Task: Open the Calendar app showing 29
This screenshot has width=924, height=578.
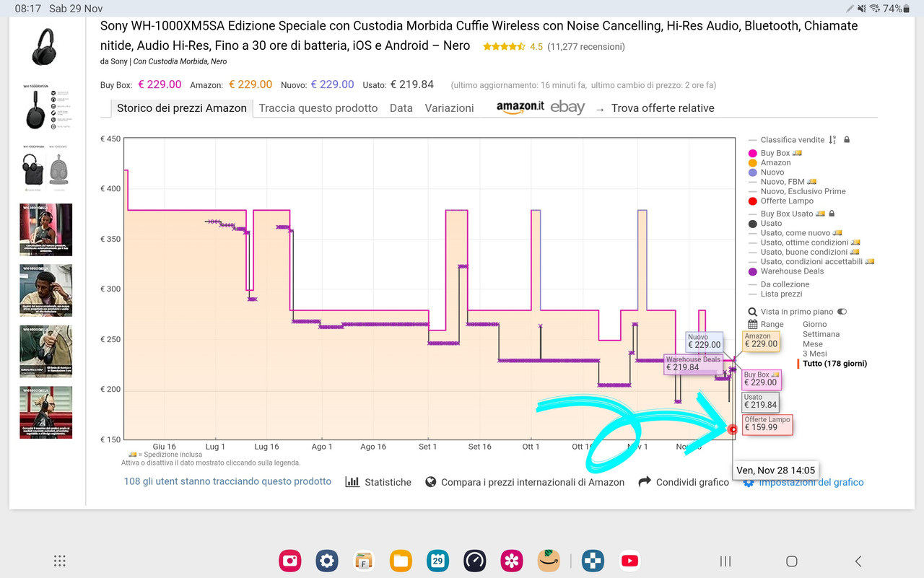Action: coord(437,561)
